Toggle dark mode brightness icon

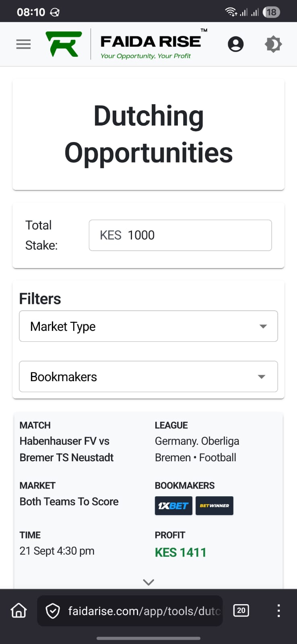click(x=273, y=44)
